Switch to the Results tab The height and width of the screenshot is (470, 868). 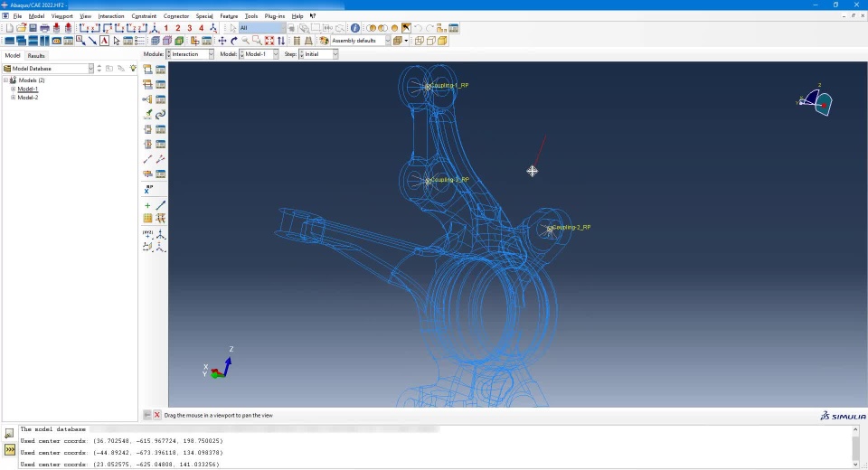pos(35,55)
